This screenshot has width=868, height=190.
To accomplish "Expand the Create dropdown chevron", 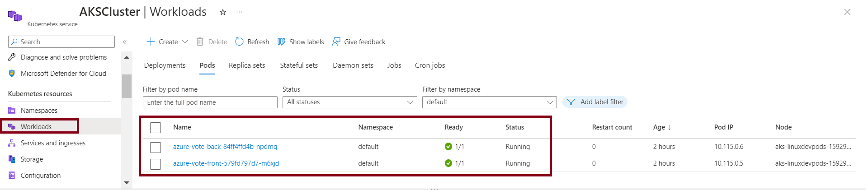I will [185, 42].
